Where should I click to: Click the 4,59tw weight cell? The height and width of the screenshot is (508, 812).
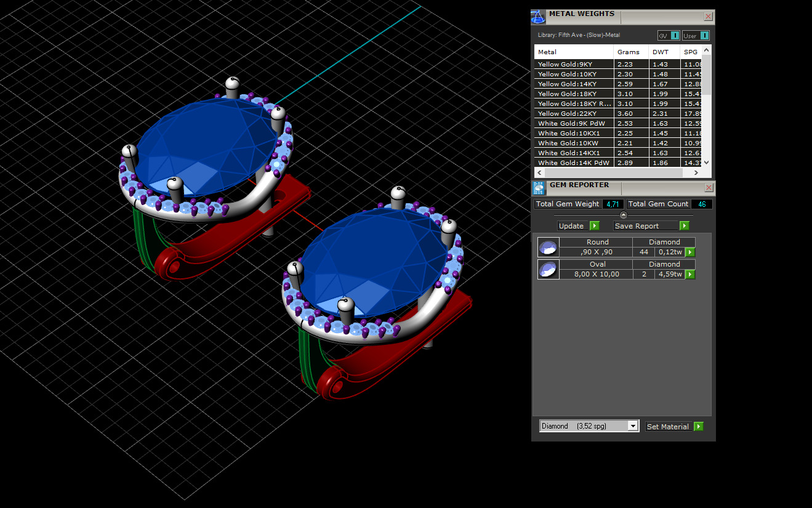point(670,274)
